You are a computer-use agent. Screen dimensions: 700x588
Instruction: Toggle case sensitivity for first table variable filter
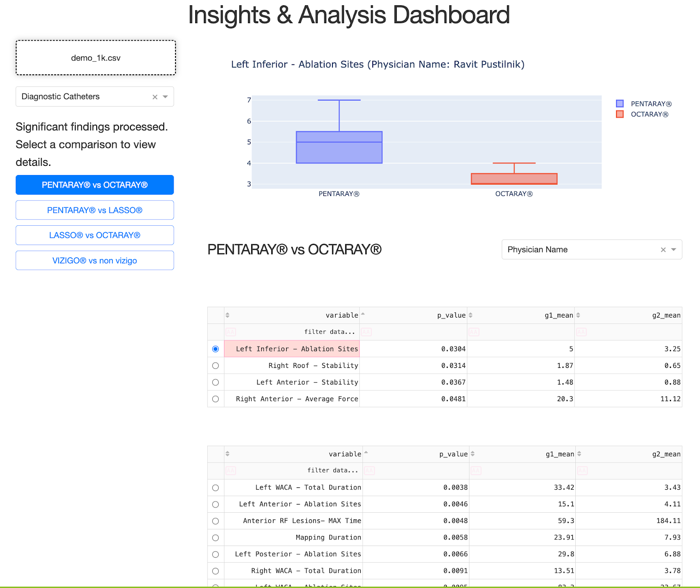[231, 332]
